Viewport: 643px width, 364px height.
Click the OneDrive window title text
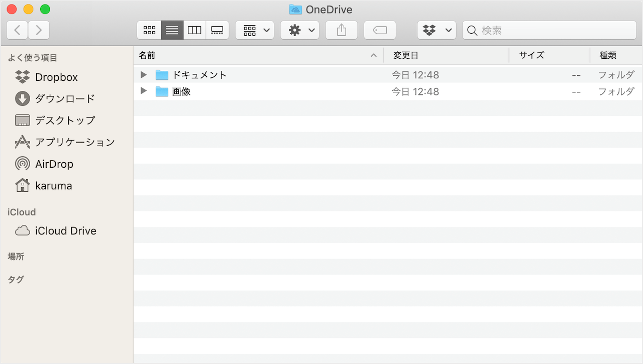click(x=329, y=10)
